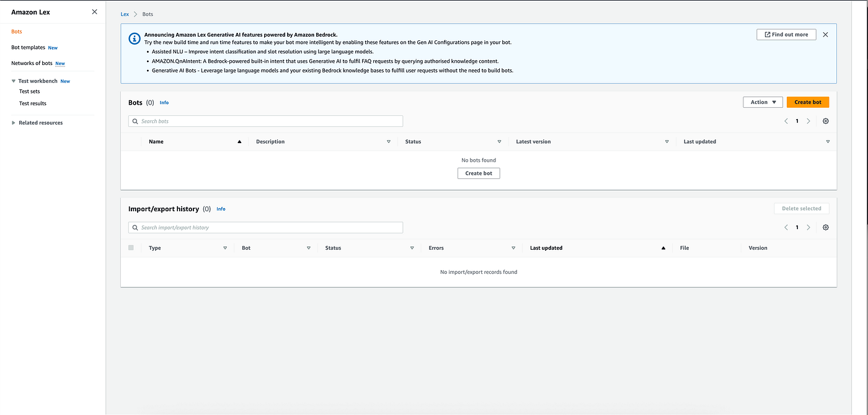
Task: Click Create bot under No bots found
Action: (479, 173)
